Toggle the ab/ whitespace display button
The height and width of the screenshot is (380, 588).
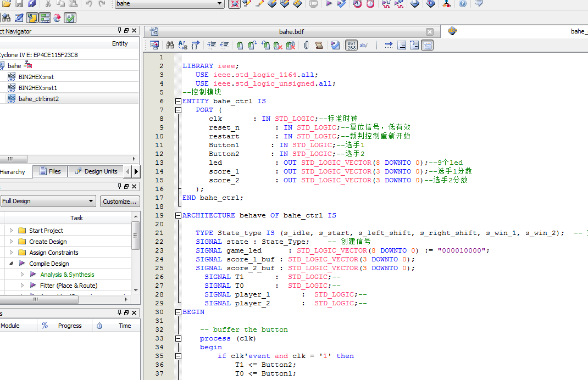click(x=364, y=46)
